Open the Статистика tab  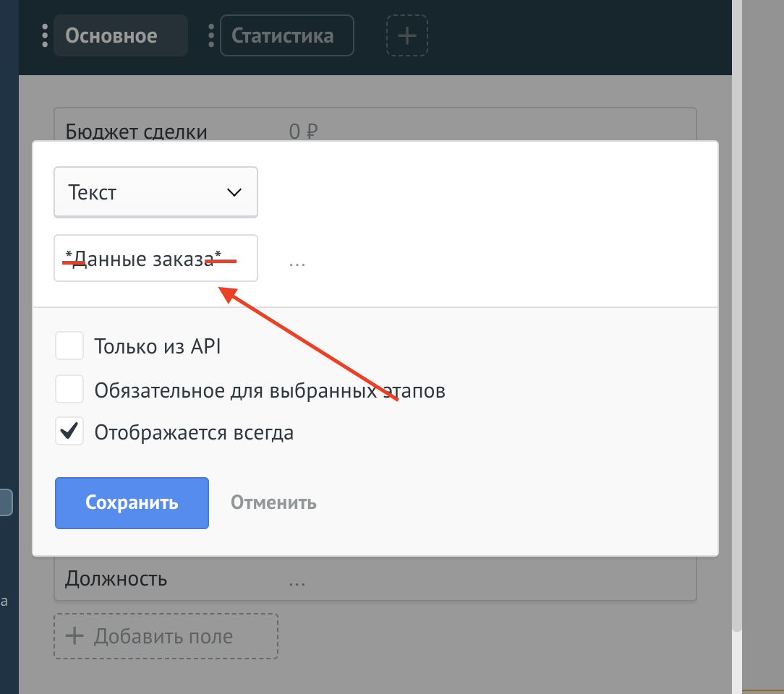(287, 35)
